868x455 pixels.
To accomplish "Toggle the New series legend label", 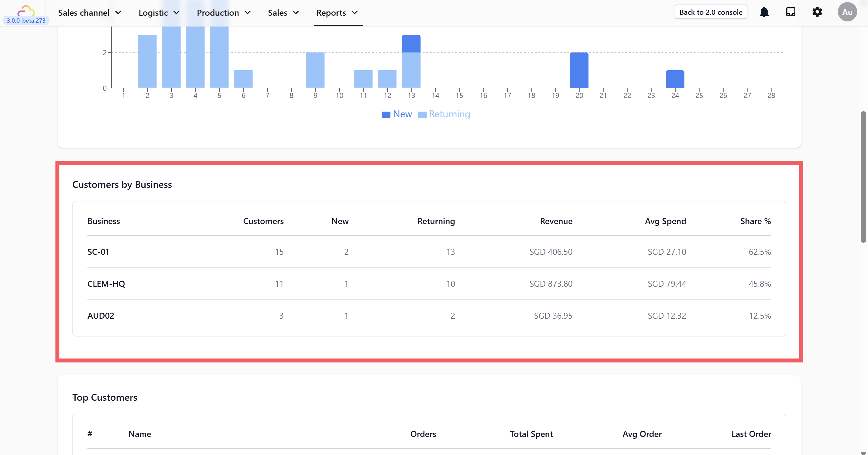I will tap(402, 114).
